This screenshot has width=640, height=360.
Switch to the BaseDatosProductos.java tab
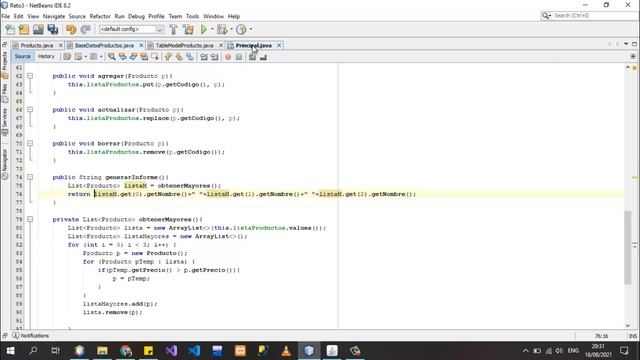(104, 45)
